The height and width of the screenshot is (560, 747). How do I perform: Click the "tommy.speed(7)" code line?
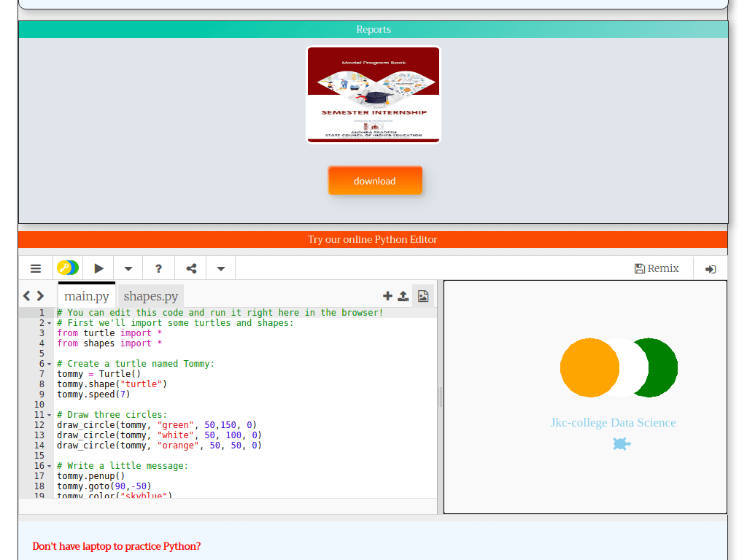[x=93, y=394]
